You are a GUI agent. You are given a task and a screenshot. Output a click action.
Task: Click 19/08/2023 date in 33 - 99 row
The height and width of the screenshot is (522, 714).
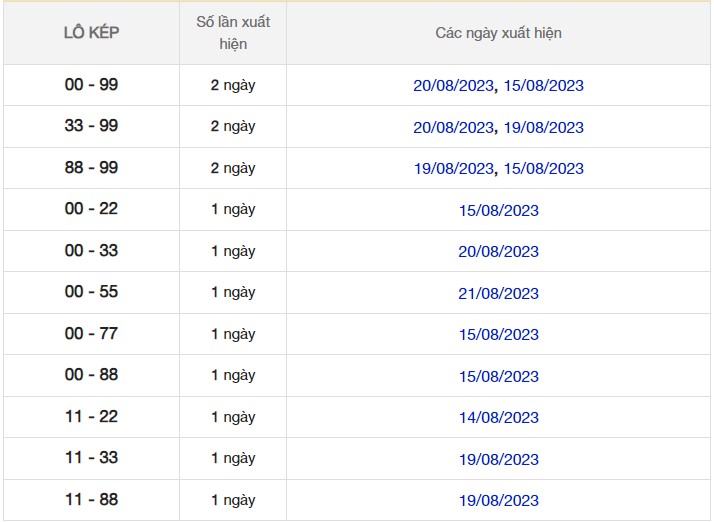543,128
